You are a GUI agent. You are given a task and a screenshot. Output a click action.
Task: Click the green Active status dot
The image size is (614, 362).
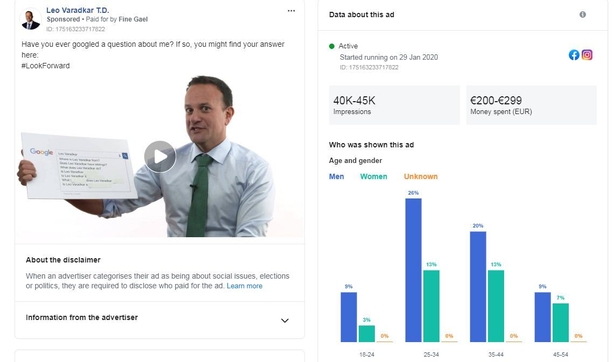pyautogui.click(x=332, y=46)
